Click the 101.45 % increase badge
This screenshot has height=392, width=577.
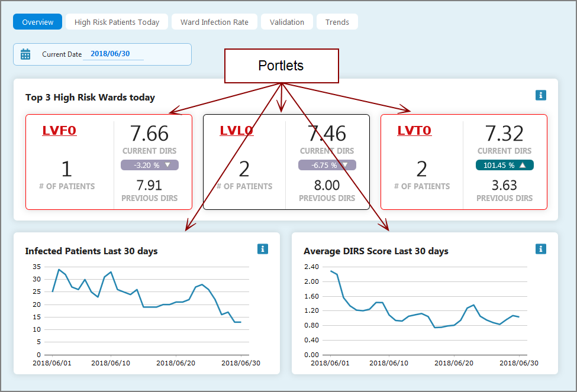pyautogui.click(x=504, y=165)
